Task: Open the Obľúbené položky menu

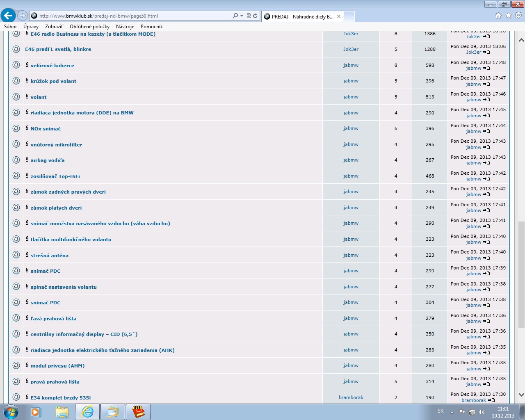Action: click(x=89, y=27)
